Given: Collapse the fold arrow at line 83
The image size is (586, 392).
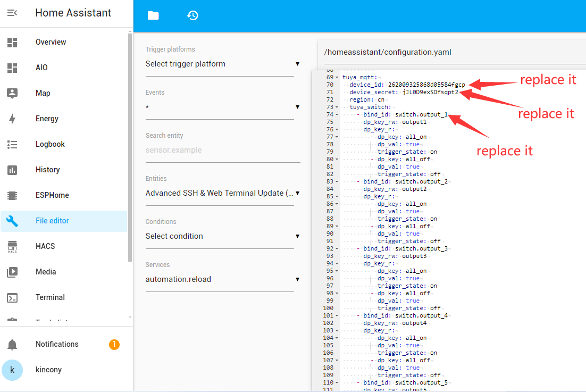Looking at the screenshot, I should [337, 181].
